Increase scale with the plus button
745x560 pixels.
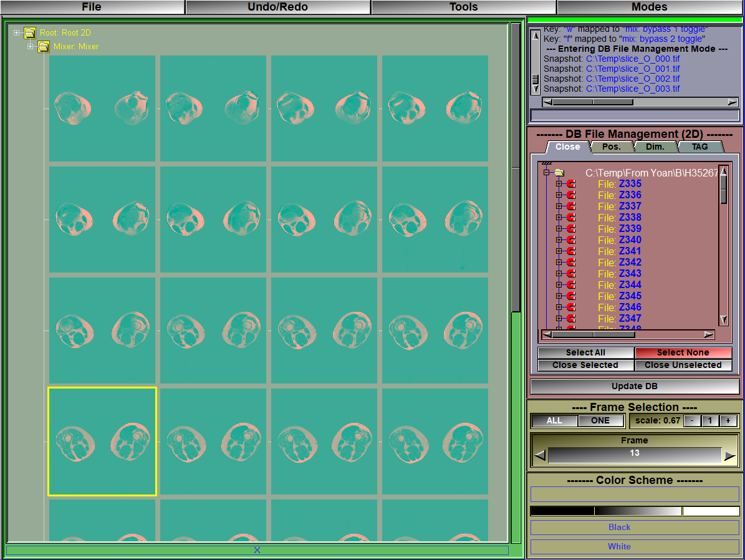point(728,421)
